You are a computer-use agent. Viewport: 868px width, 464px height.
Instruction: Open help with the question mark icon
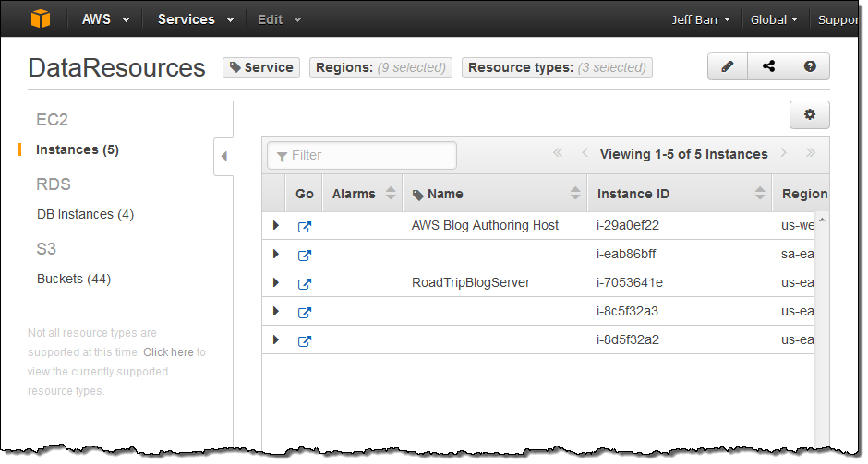point(810,66)
